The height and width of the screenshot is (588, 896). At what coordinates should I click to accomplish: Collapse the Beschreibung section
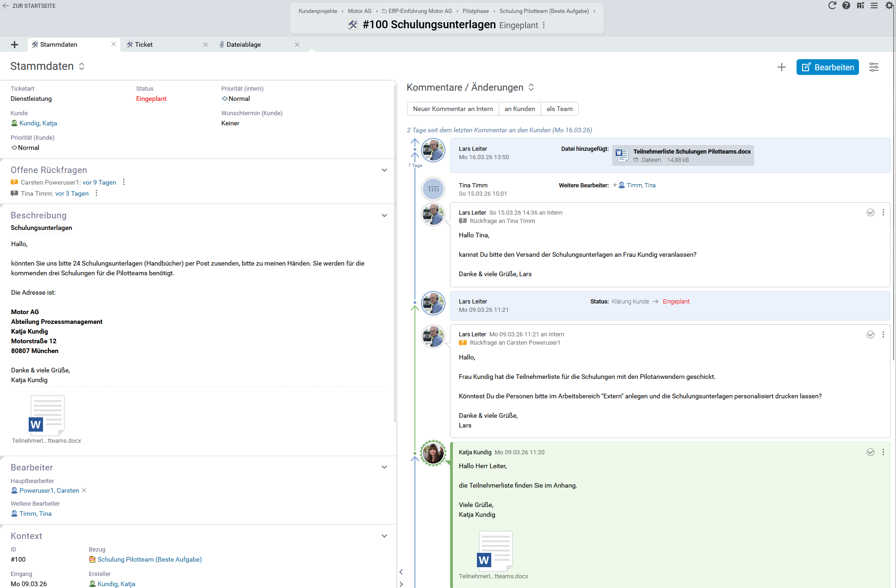[384, 216]
